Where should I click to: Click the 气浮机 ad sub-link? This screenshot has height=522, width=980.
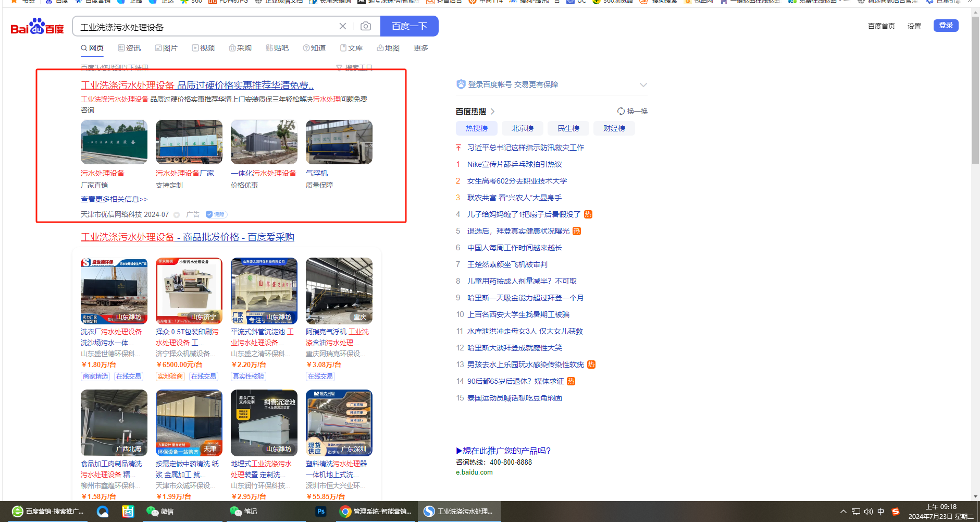click(317, 173)
